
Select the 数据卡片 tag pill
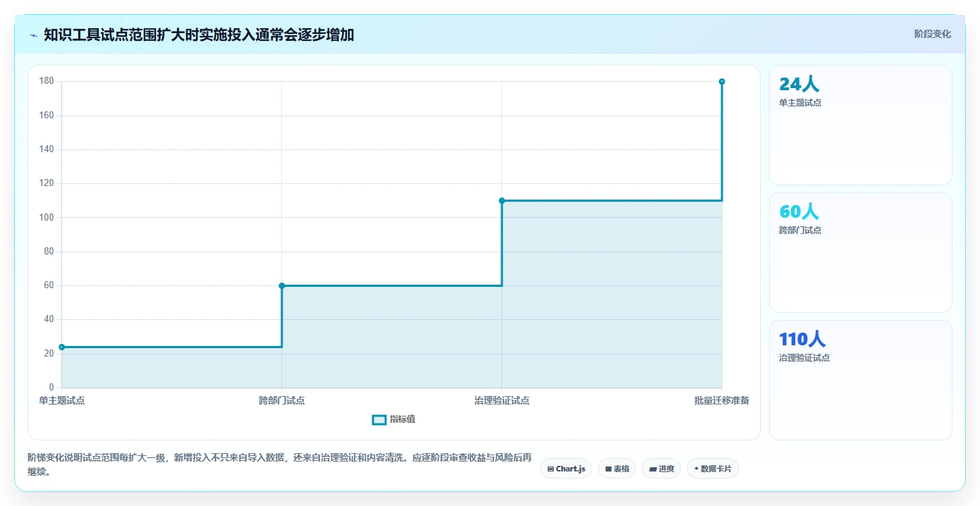tap(713, 469)
